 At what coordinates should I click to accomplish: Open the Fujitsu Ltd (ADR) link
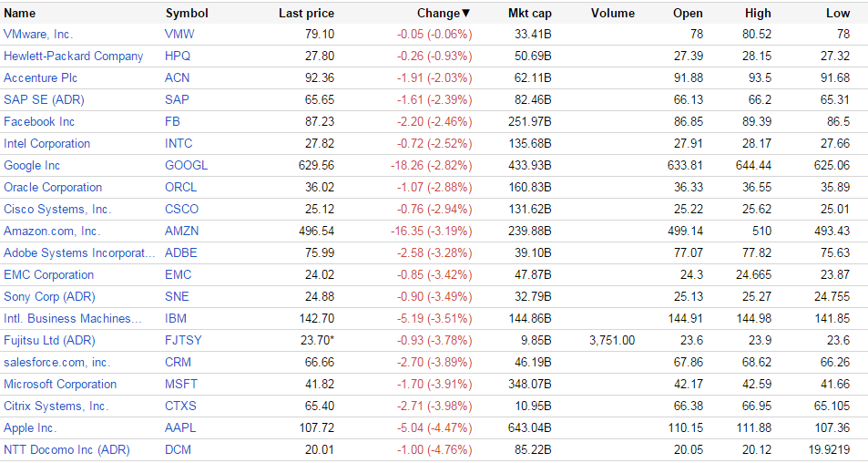pyautogui.click(x=49, y=340)
